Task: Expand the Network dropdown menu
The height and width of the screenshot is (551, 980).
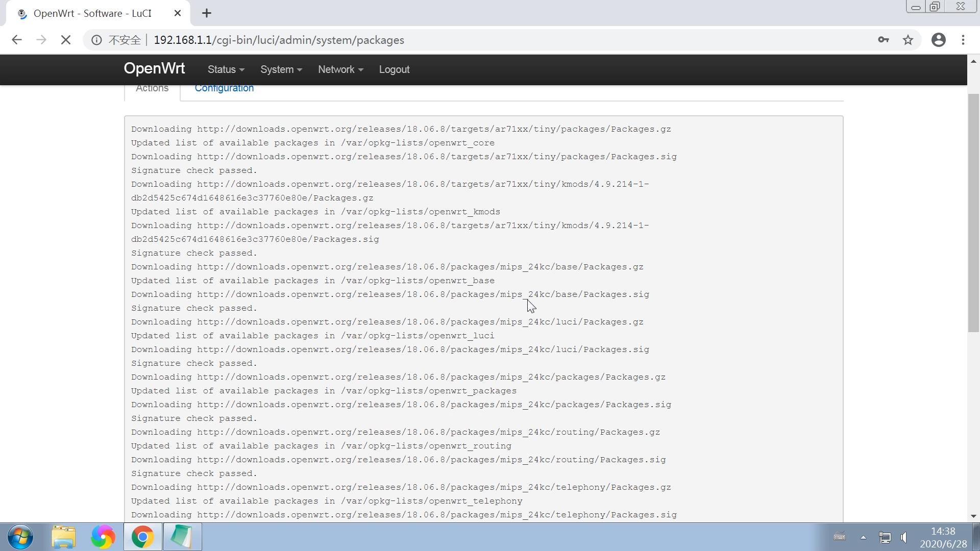Action: coord(340,69)
